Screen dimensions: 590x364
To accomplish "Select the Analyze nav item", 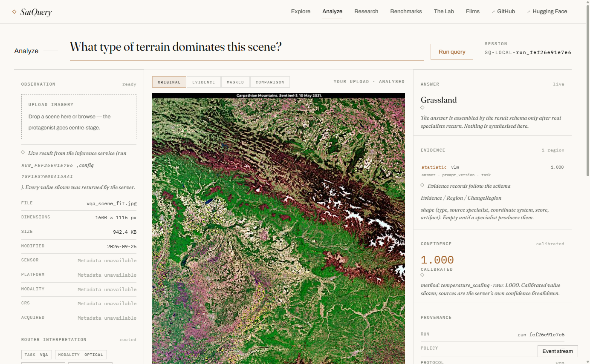I will click(332, 11).
